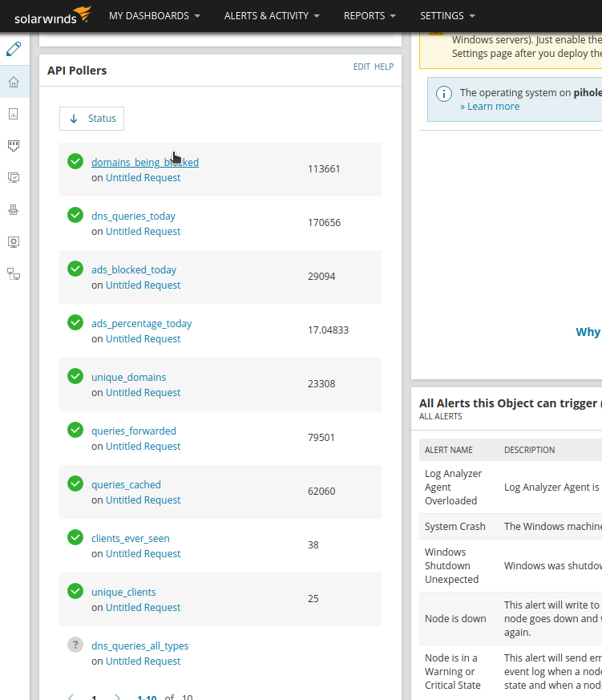Click green status icon for domains_being_blocked
The height and width of the screenshot is (700, 602).
point(75,161)
